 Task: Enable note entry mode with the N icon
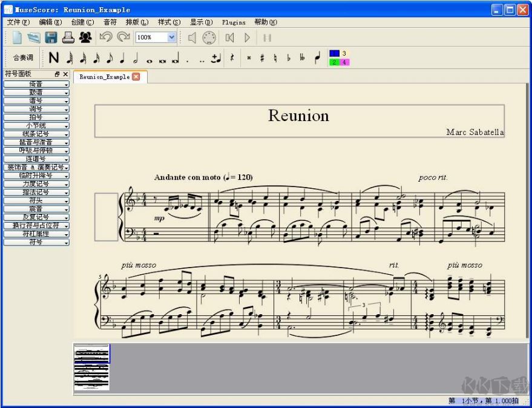click(x=54, y=58)
